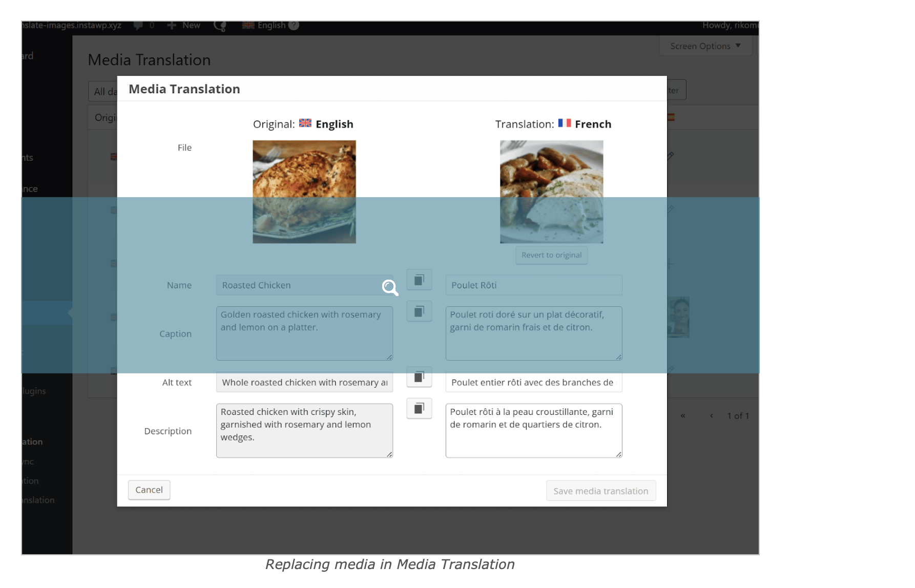
Task: Copy the Caption from original to translation
Action: 419,311
